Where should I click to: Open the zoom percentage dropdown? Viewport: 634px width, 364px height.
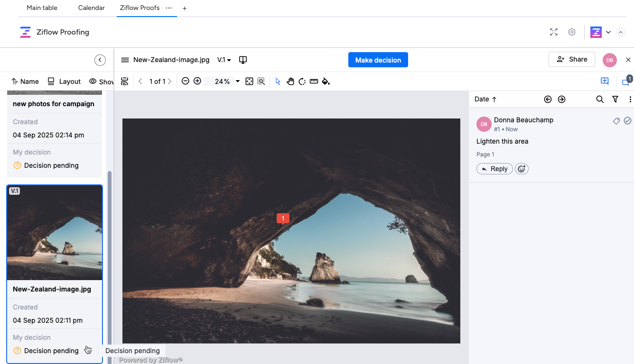coord(238,82)
